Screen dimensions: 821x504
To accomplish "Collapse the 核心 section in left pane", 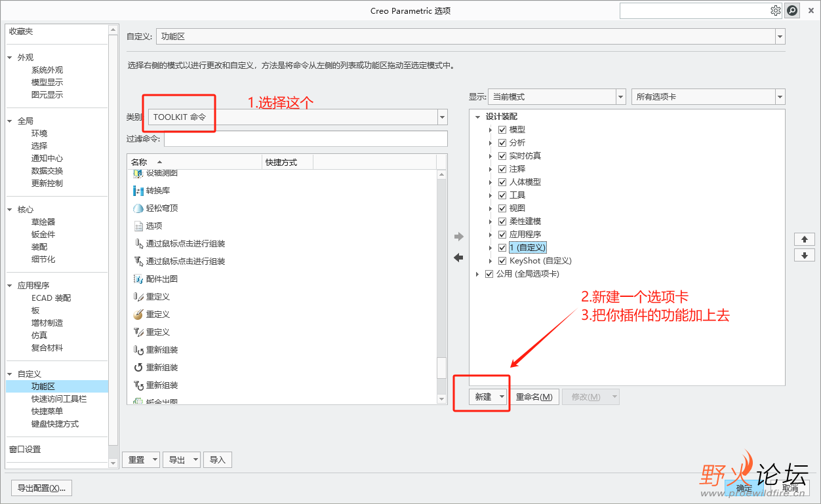I will pyautogui.click(x=10, y=210).
